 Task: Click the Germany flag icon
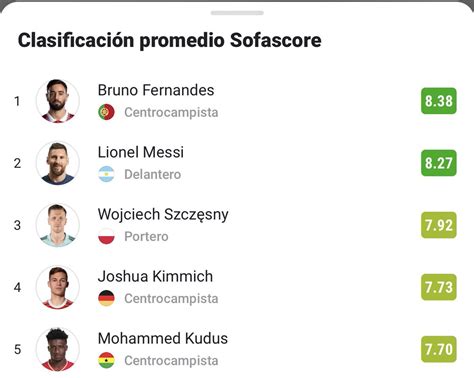tap(106, 298)
